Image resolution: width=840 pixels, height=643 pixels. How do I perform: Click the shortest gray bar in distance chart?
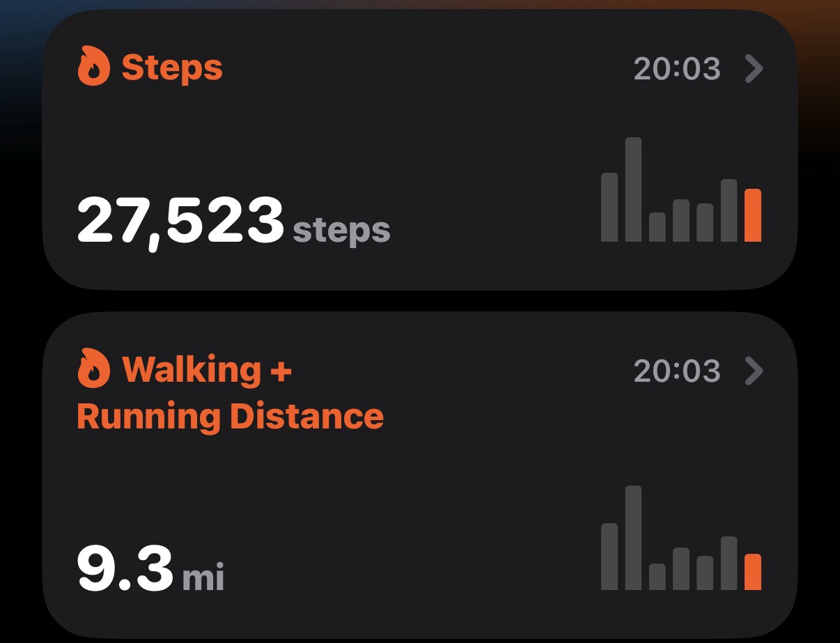(657, 577)
